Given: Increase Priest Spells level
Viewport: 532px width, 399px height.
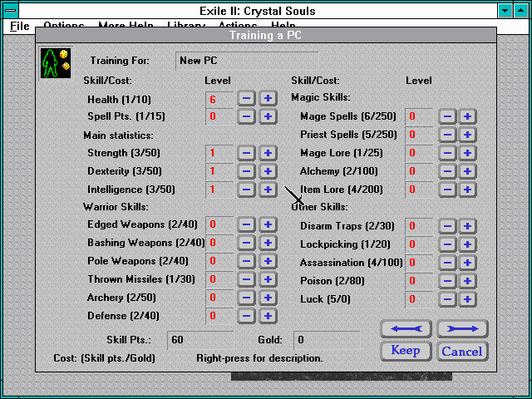Looking at the screenshot, I should (x=467, y=135).
